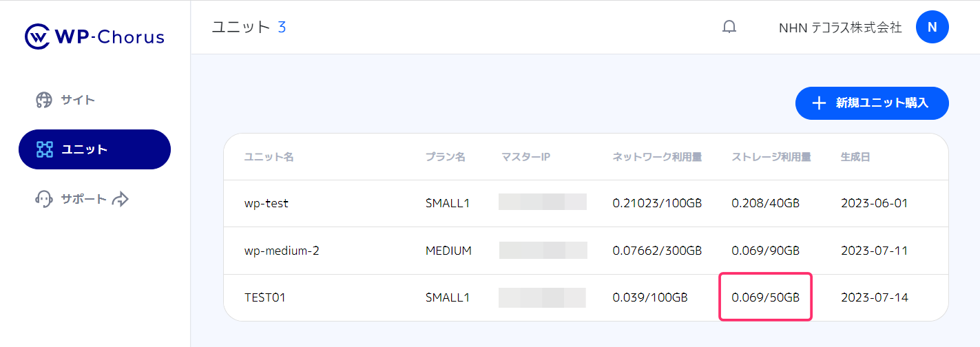This screenshot has height=347, width=980.
Task: Click the 生成日 column header
Action: click(x=855, y=157)
